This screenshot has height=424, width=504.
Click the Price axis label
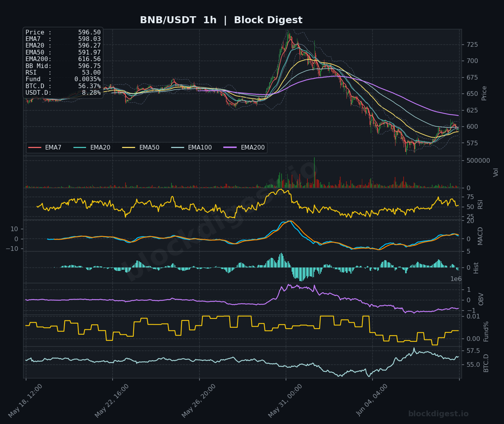click(484, 93)
